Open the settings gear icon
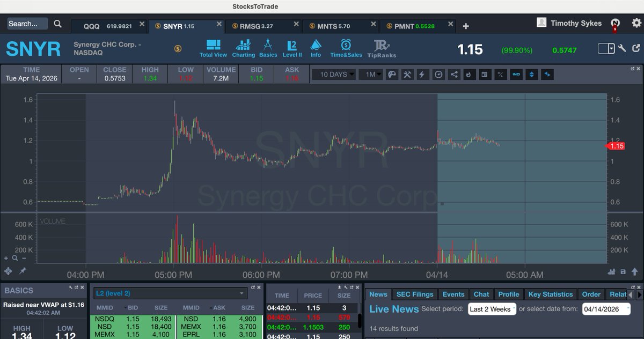 636,23
